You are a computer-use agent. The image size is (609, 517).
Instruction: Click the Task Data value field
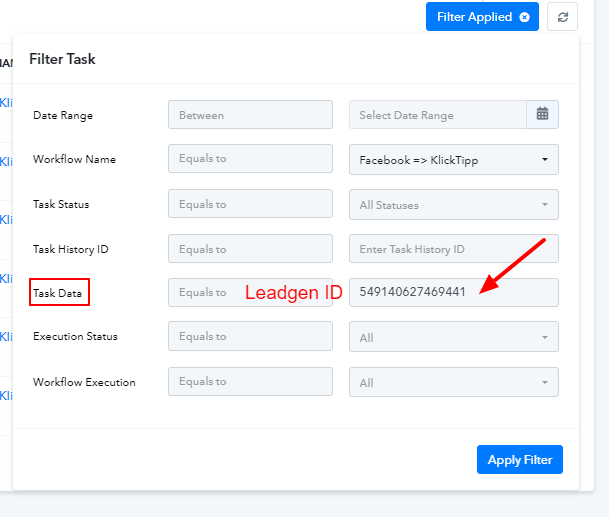pos(454,292)
